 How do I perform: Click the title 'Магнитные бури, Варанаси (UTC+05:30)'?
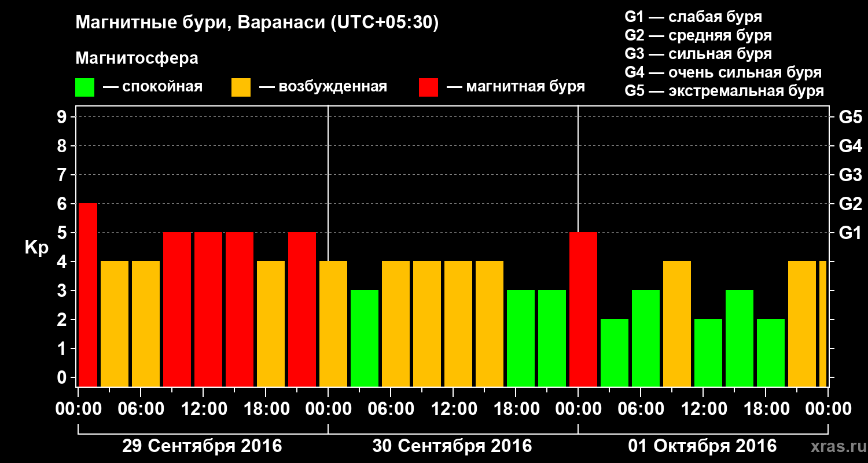coord(257,23)
